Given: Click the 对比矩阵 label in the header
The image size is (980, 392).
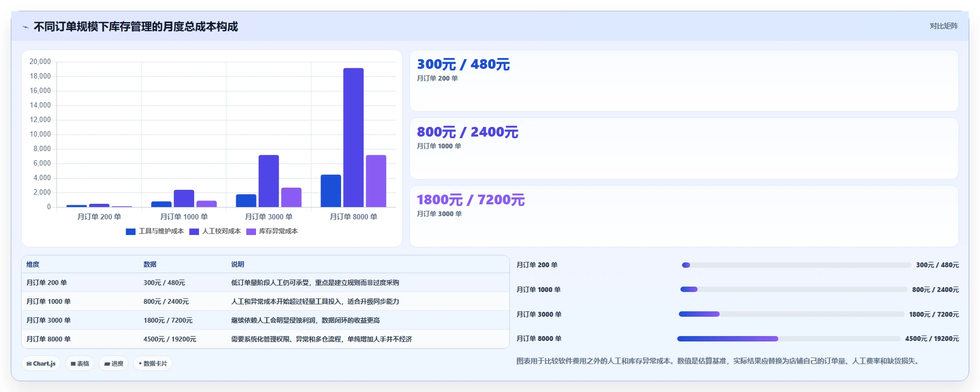Looking at the screenshot, I should (x=943, y=26).
